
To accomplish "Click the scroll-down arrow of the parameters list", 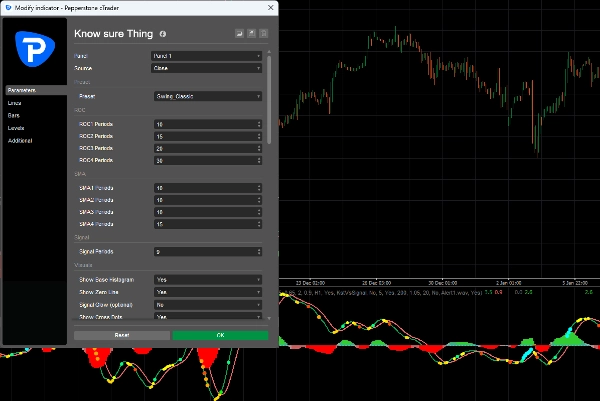I will click(269, 318).
